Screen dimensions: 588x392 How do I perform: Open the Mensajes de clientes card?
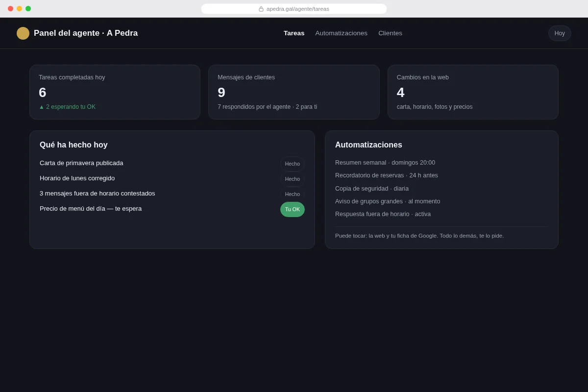click(294, 92)
